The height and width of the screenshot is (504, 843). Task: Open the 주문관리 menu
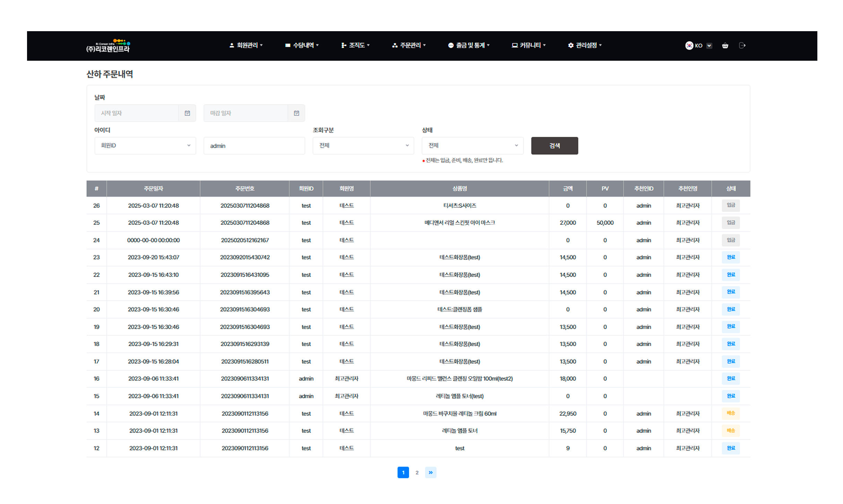pyautogui.click(x=409, y=45)
